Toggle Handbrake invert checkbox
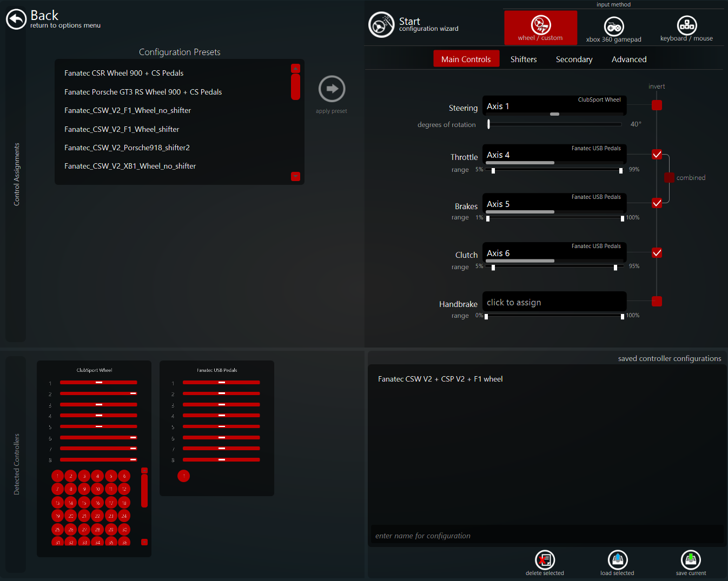The width and height of the screenshot is (728, 581). click(x=657, y=302)
